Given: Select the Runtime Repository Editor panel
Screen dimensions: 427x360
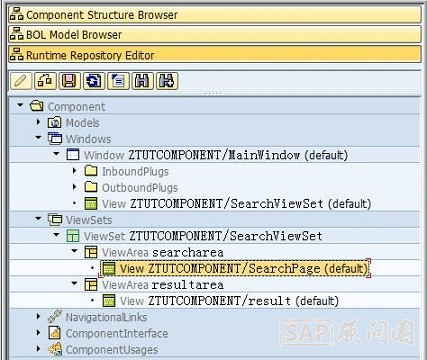Looking at the screenshot, I should (215, 55).
